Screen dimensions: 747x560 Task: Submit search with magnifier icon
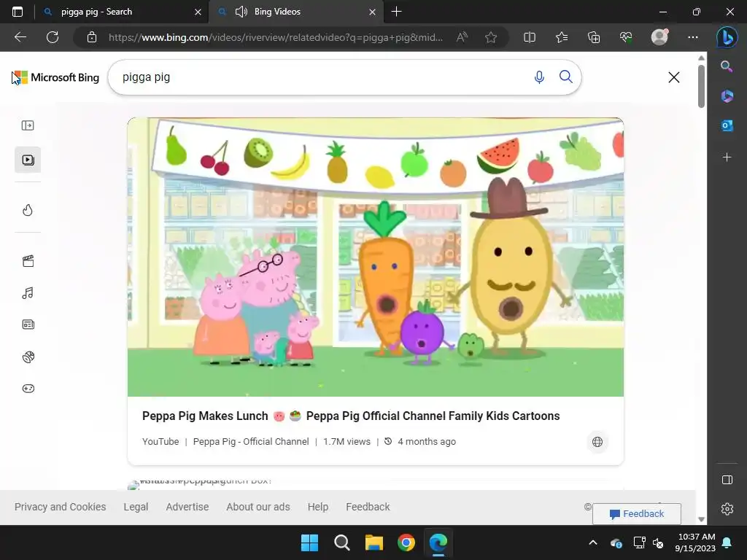pyautogui.click(x=565, y=77)
